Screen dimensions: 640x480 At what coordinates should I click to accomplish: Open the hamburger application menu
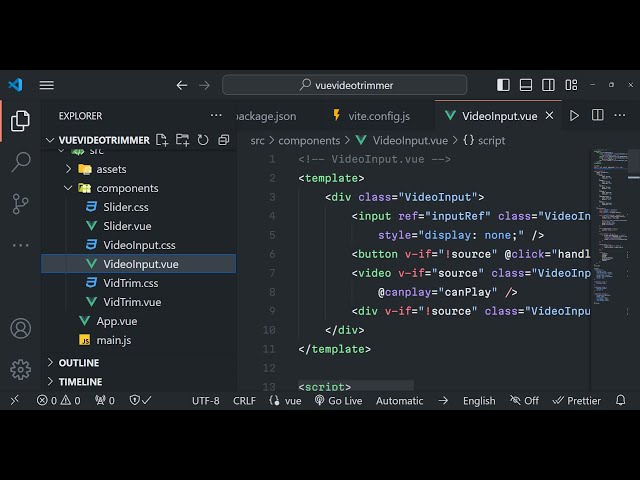tap(47, 85)
